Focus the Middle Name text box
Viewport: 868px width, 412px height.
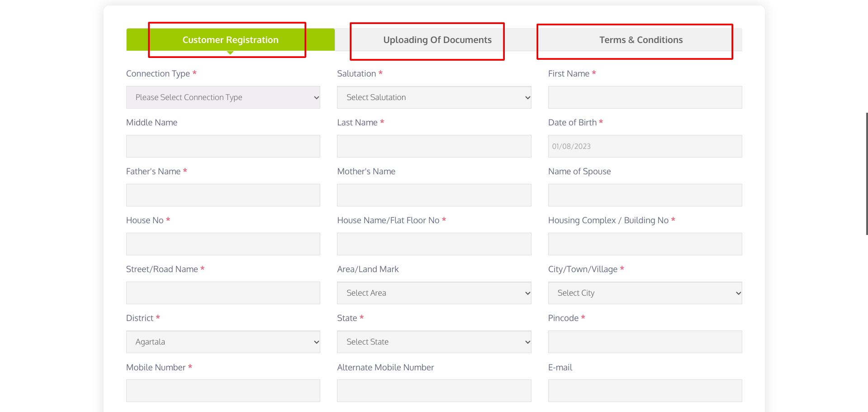(x=223, y=146)
